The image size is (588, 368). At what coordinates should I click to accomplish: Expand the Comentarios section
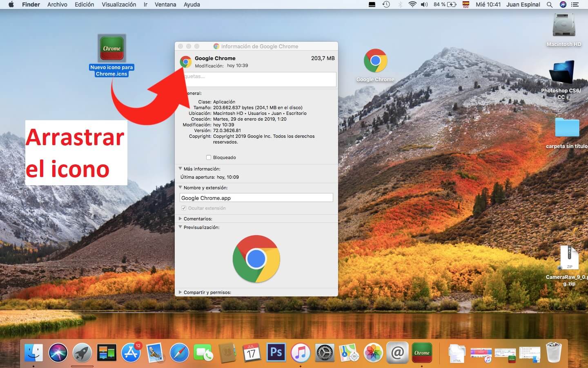(x=180, y=219)
